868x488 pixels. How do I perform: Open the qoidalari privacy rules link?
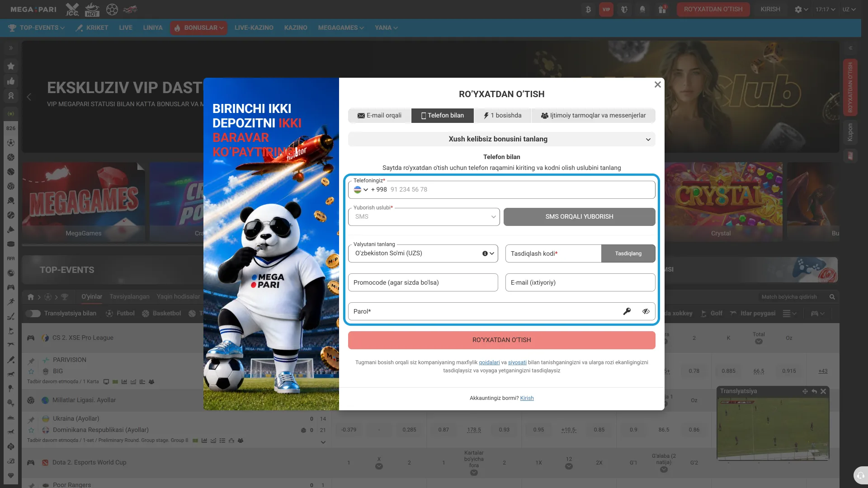click(x=489, y=362)
